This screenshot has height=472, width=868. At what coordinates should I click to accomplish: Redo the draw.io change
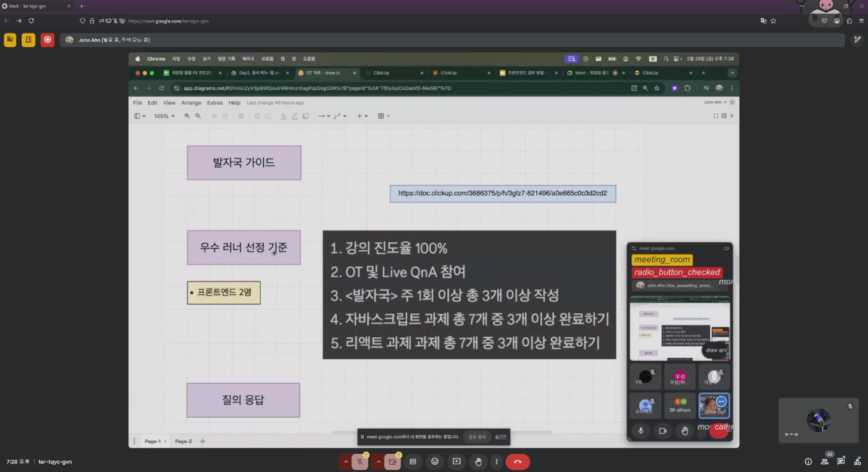(225, 116)
